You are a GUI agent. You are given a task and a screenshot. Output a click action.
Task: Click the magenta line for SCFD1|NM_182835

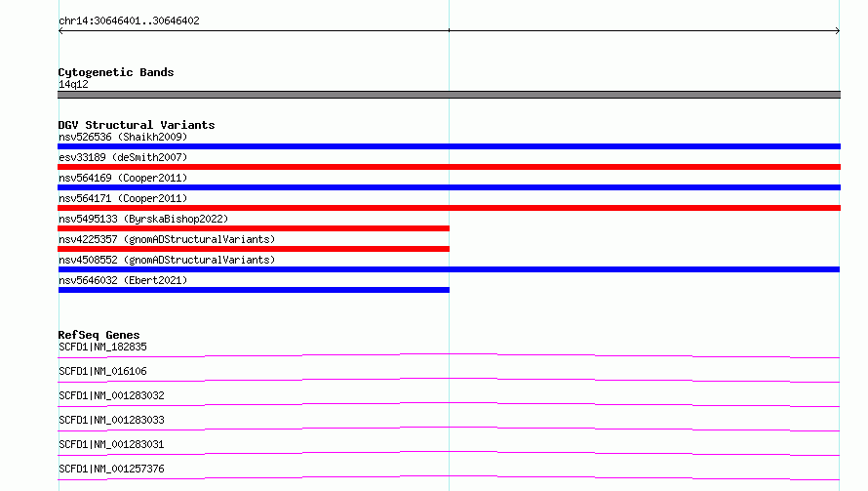point(449,355)
